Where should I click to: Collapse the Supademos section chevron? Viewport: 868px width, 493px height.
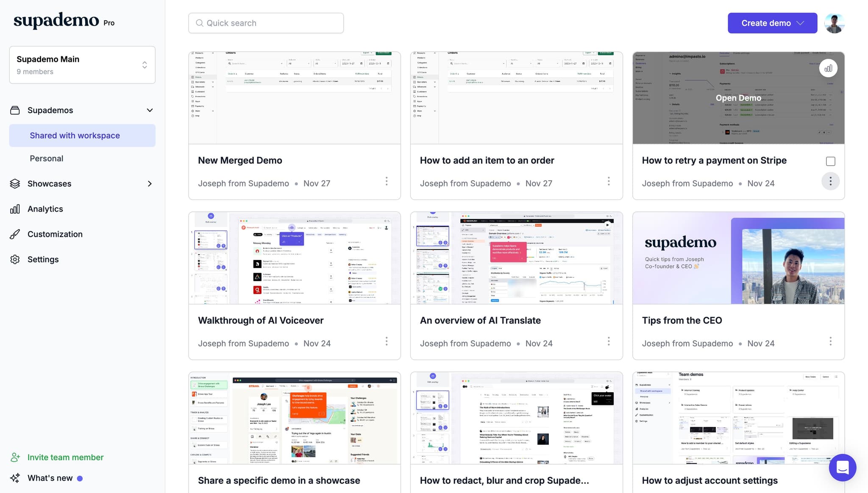coord(150,110)
